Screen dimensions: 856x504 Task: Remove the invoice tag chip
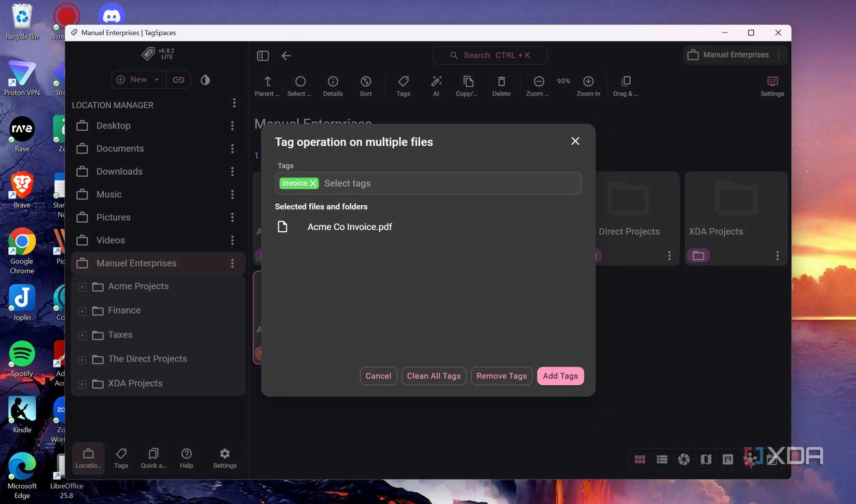tap(313, 183)
